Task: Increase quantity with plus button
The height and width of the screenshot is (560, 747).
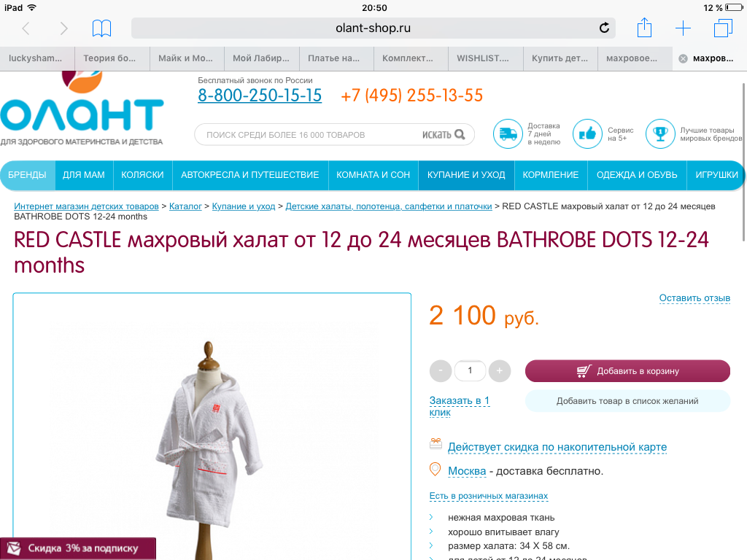Action: coord(499,370)
